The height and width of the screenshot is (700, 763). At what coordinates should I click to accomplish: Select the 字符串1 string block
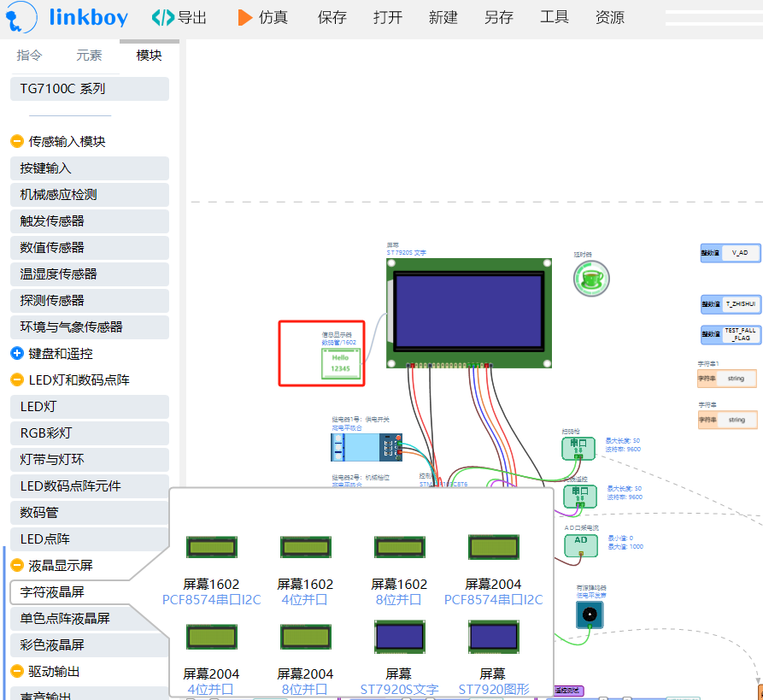pyautogui.click(x=727, y=379)
